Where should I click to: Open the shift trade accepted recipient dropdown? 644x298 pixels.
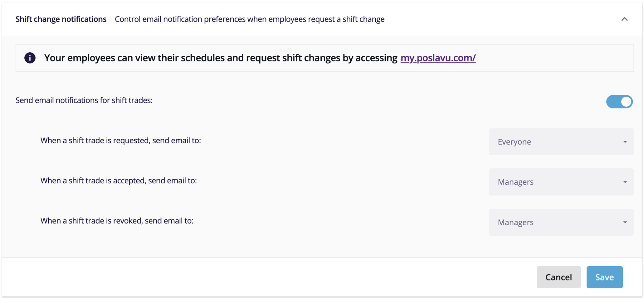561,182
